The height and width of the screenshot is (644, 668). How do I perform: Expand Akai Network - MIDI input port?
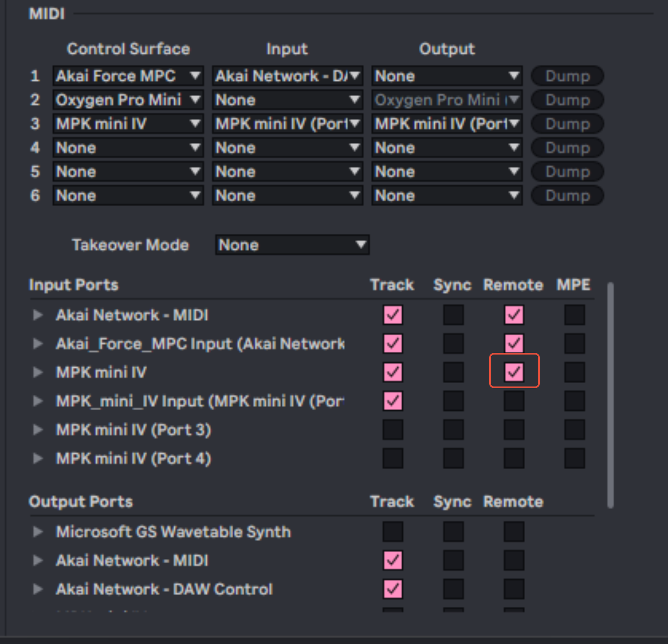pos(38,315)
